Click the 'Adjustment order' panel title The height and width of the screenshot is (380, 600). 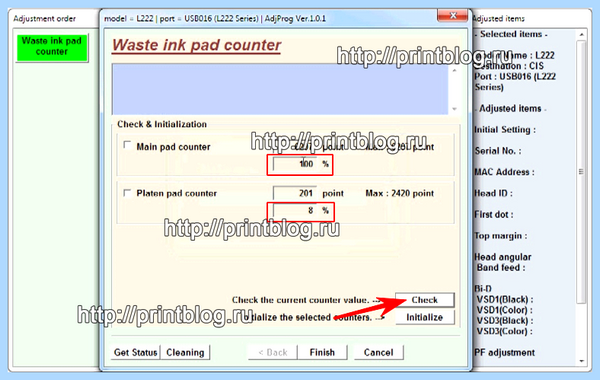click(44, 18)
